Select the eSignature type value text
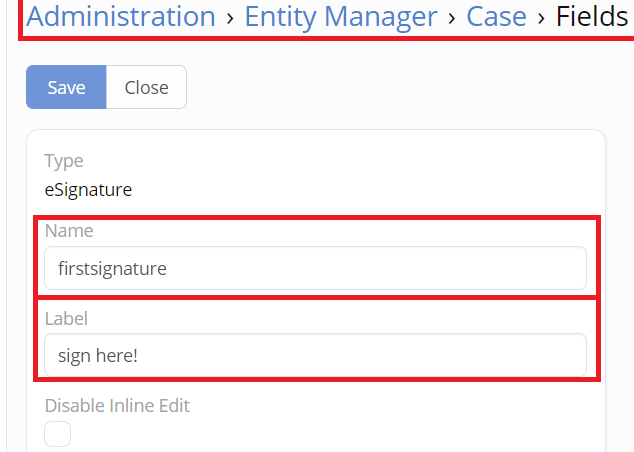Screen dimensions: 634x452 click(88, 190)
